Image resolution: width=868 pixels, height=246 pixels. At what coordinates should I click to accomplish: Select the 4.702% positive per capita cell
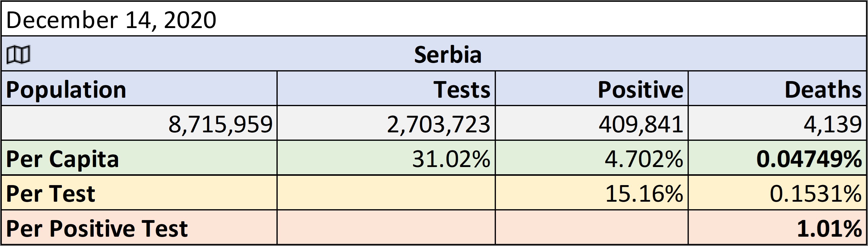point(592,158)
